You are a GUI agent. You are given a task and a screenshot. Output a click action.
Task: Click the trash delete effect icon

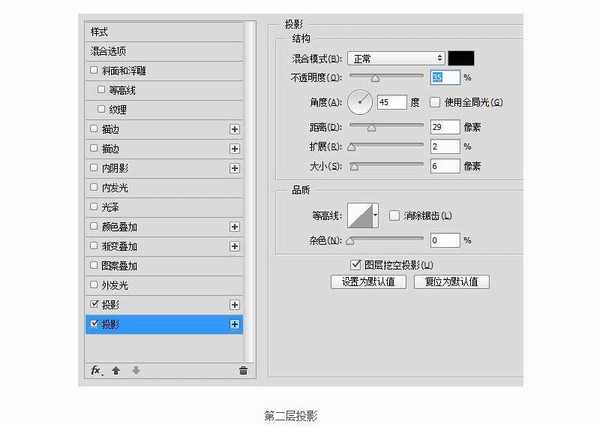click(x=242, y=370)
